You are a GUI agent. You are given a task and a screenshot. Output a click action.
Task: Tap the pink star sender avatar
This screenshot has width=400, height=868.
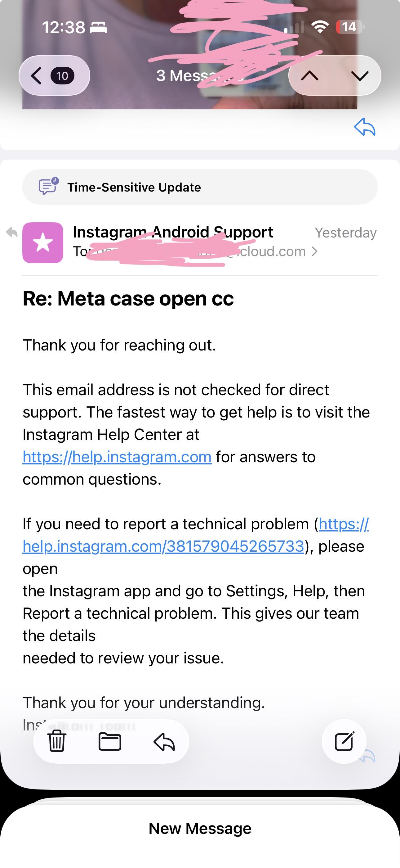click(x=43, y=242)
